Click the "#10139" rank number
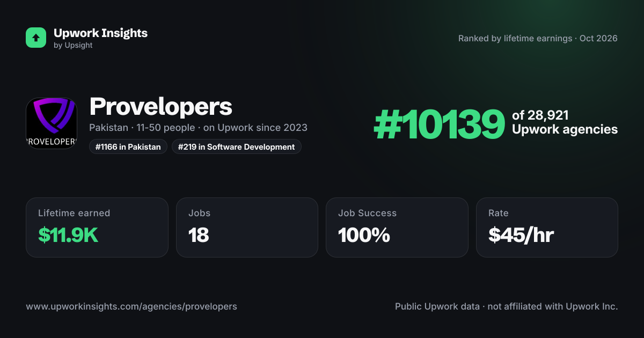The width and height of the screenshot is (644, 338). click(439, 124)
